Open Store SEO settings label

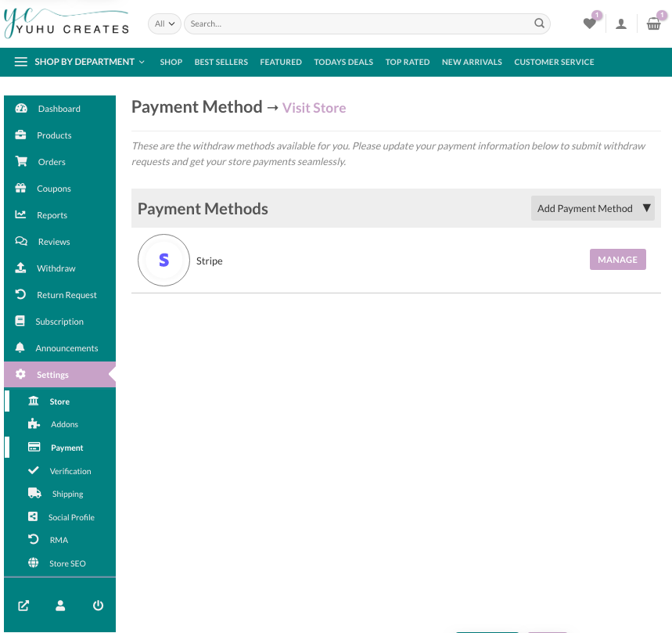pos(67,563)
